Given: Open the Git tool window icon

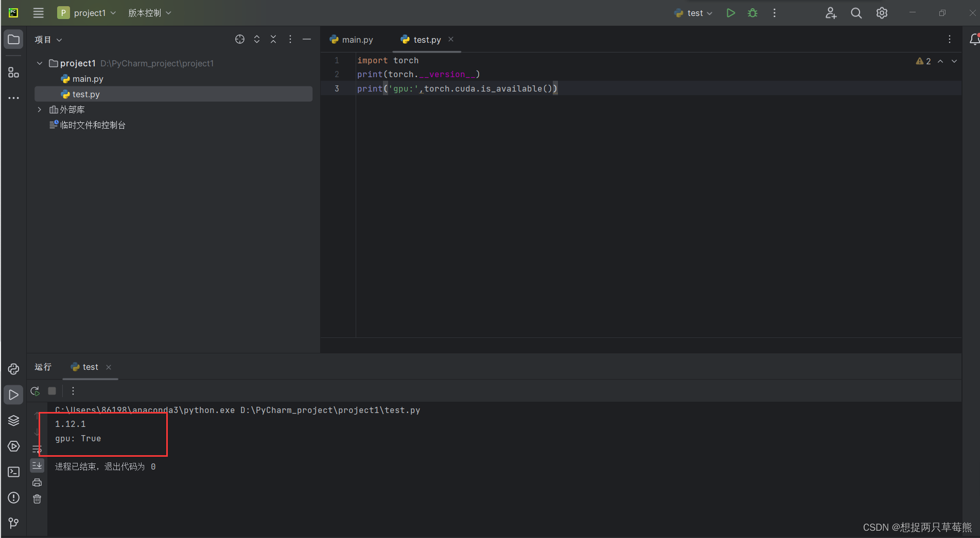Looking at the screenshot, I should click(13, 523).
